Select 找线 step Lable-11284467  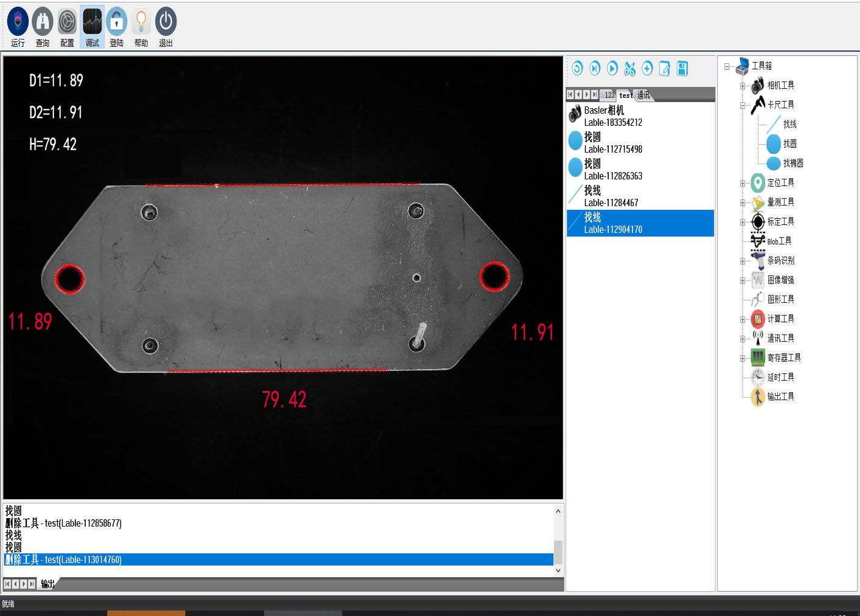640,196
